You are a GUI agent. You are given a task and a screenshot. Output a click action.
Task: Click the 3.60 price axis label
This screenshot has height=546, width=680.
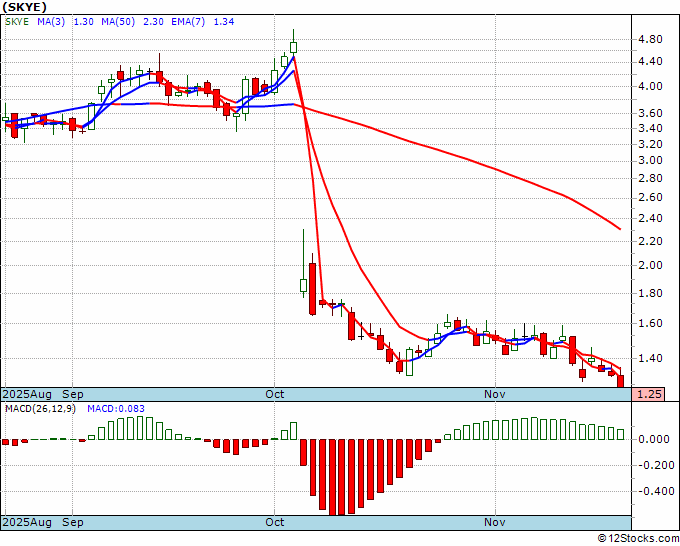(650, 113)
